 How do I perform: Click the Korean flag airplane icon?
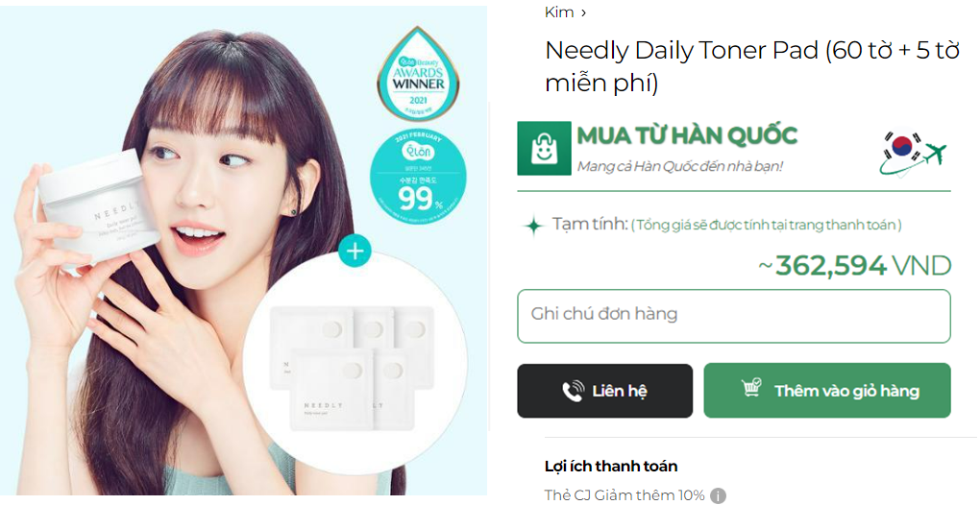pyautogui.click(x=913, y=154)
